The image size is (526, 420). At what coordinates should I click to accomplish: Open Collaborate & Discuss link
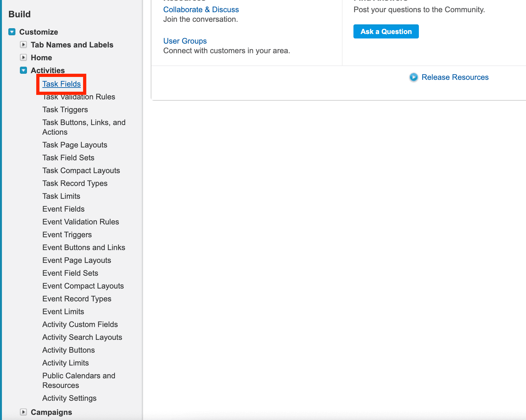[201, 10]
